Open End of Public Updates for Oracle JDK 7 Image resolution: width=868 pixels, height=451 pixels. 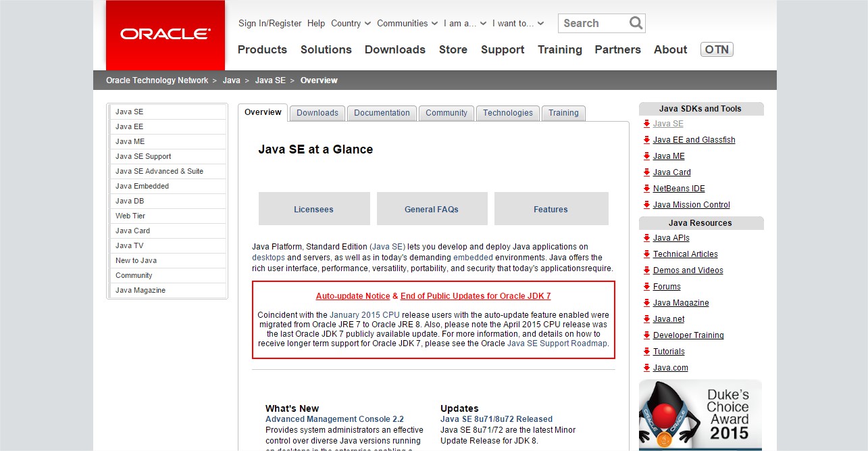476,296
